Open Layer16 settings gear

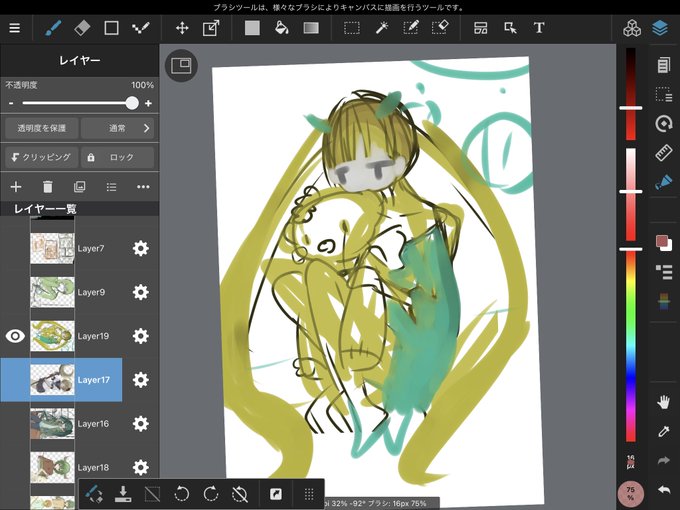coord(141,424)
